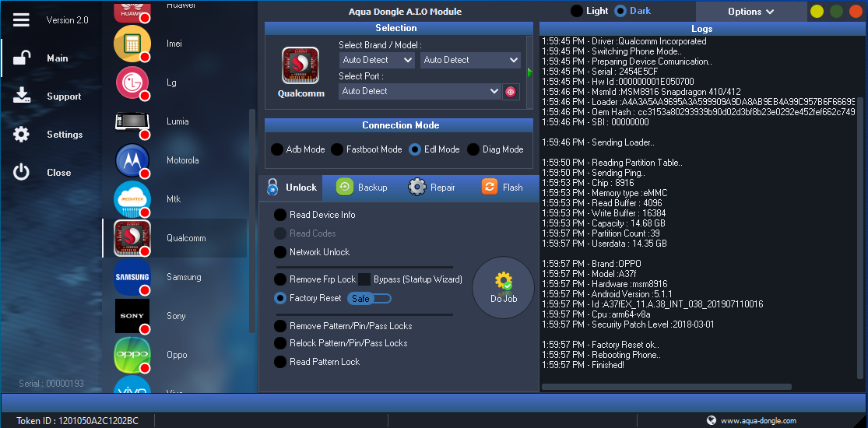Screen dimensions: 868x428
Task: Click the 'Version 2.0' label
Action: tap(67, 20)
